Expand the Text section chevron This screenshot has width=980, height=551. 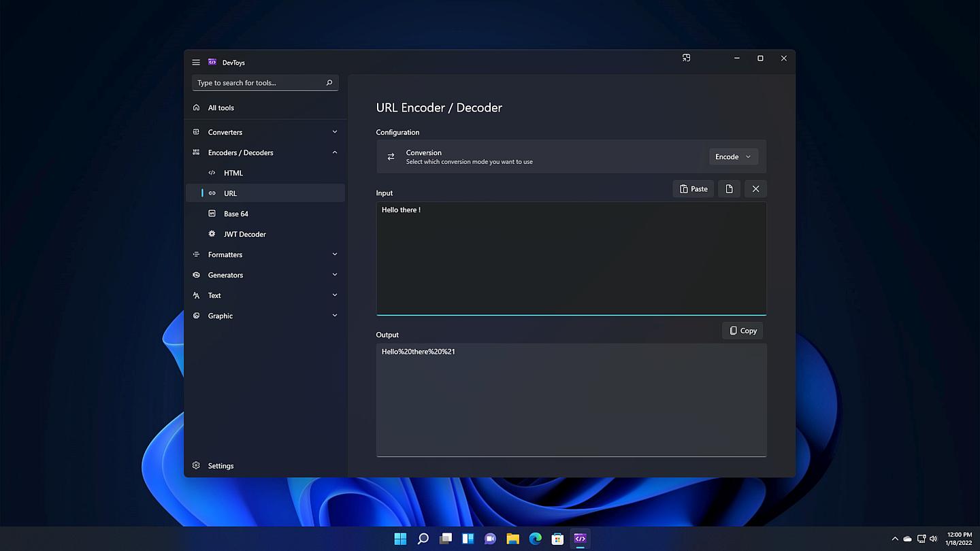point(335,295)
